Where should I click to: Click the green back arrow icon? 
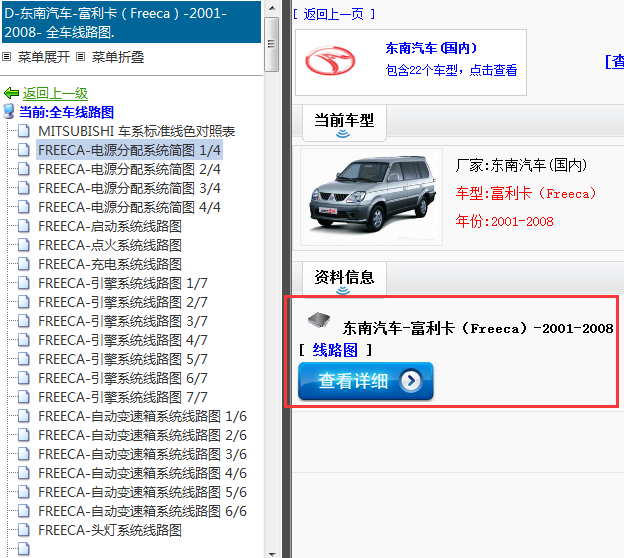click(x=11, y=93)
